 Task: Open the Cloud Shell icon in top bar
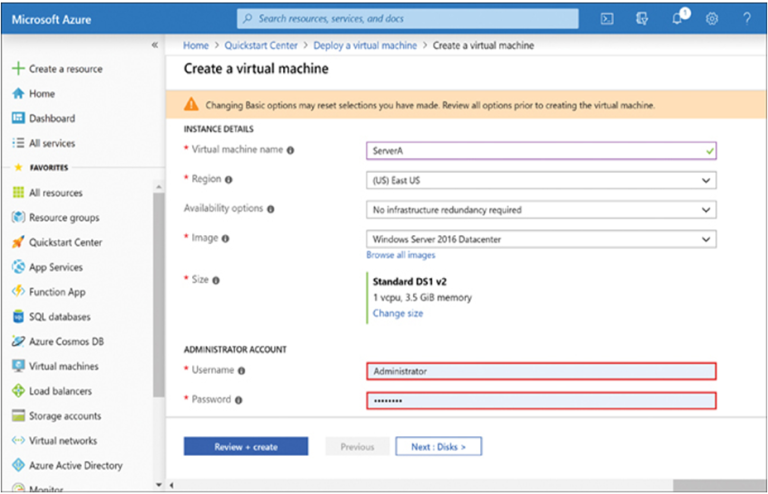click(x=607, y=19)
